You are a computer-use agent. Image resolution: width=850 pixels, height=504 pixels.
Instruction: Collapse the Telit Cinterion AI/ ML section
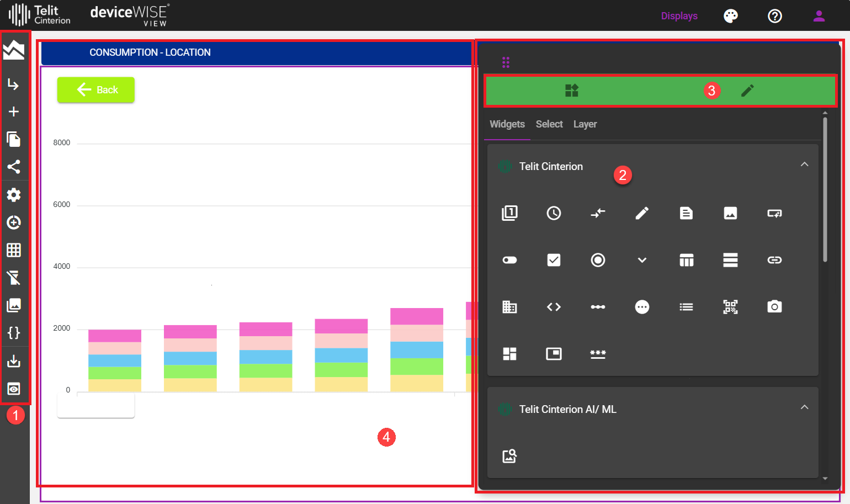(804, 407)
